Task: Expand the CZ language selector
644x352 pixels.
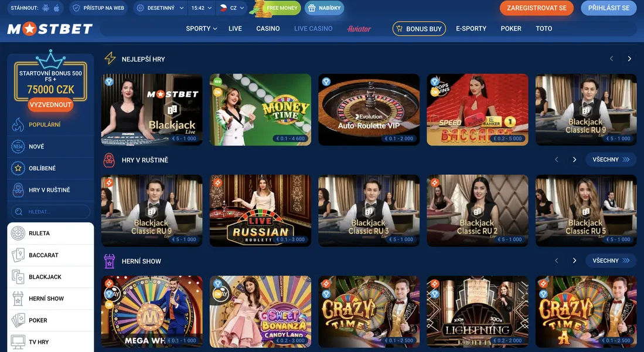Action: pyautogui.click(x=231, y=8)
